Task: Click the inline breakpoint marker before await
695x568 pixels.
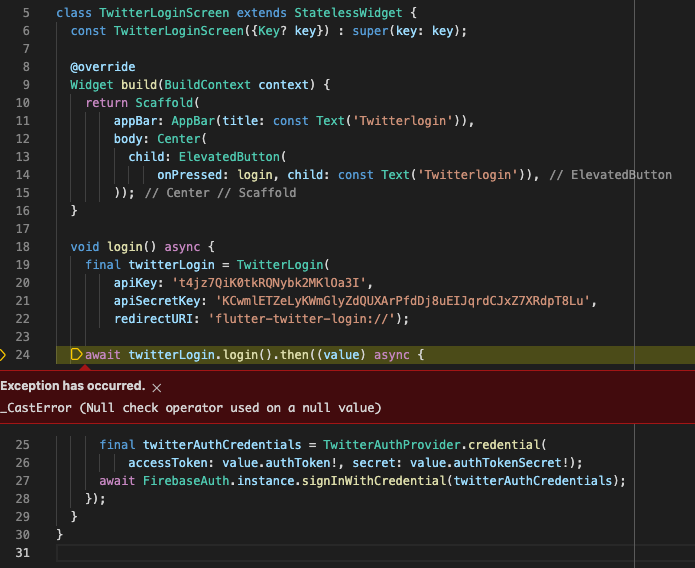Action: (x=76, y=354)
